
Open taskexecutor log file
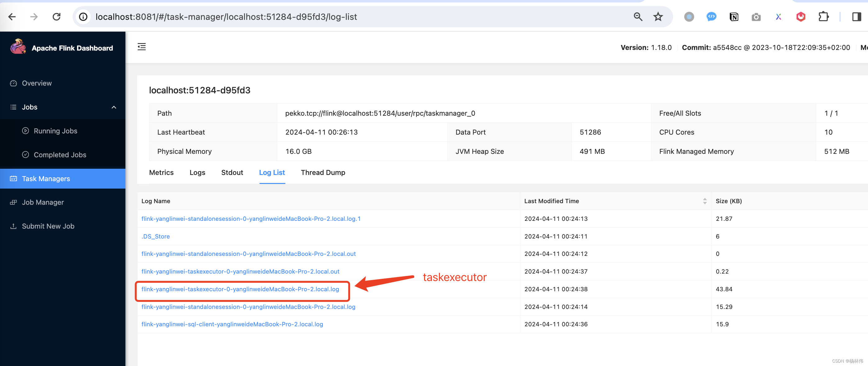click(241, 288)
